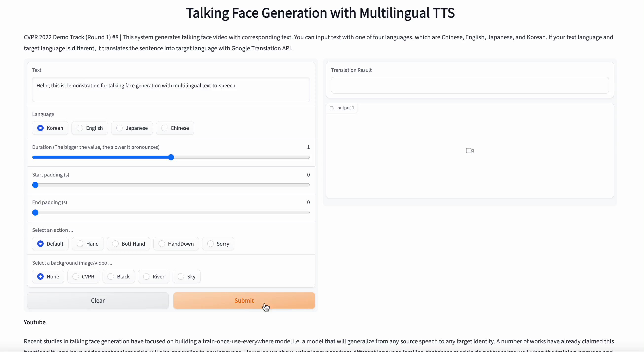Reselect the Korean language option
Image resolution: width=644 pixels, height=352 pixels.
pos(40,128)
